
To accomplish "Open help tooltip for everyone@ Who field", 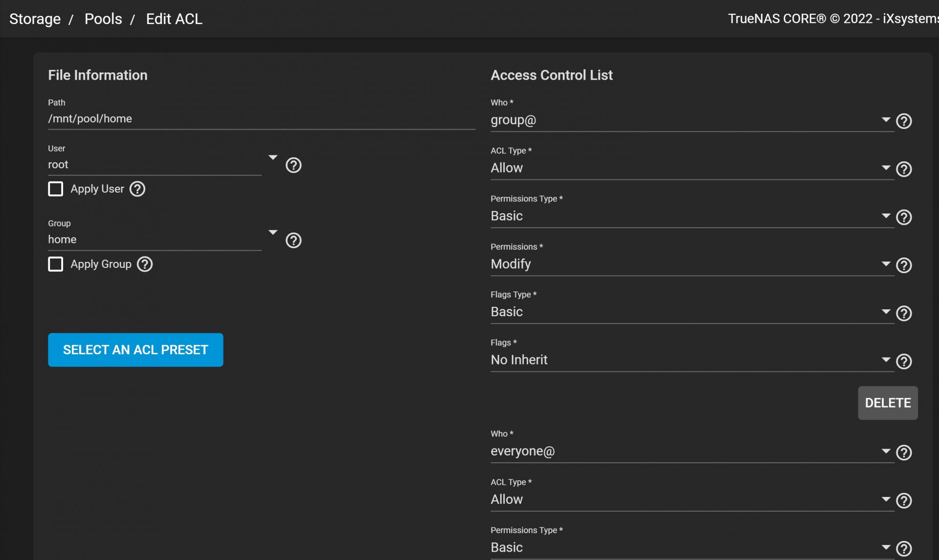I will [x=904, y=452].
